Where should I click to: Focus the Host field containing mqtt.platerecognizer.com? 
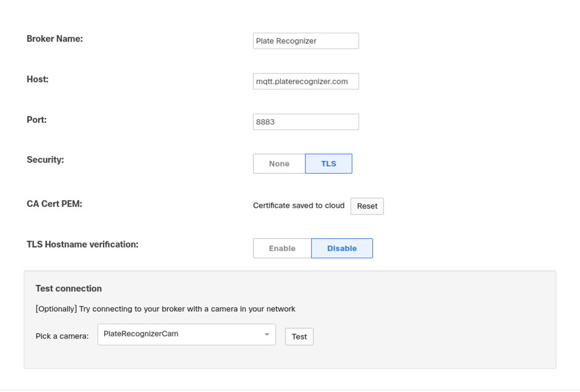305,82
